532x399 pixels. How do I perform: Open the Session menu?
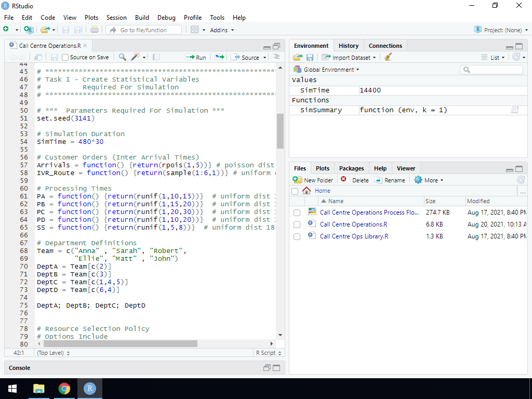(x=116, y=18)
